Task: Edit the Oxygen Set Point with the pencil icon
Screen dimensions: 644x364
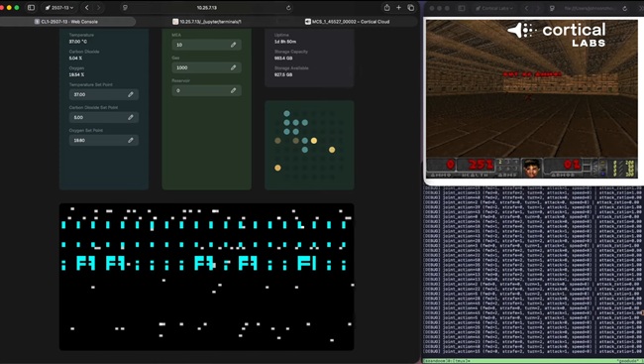Action: pos(131,140)
